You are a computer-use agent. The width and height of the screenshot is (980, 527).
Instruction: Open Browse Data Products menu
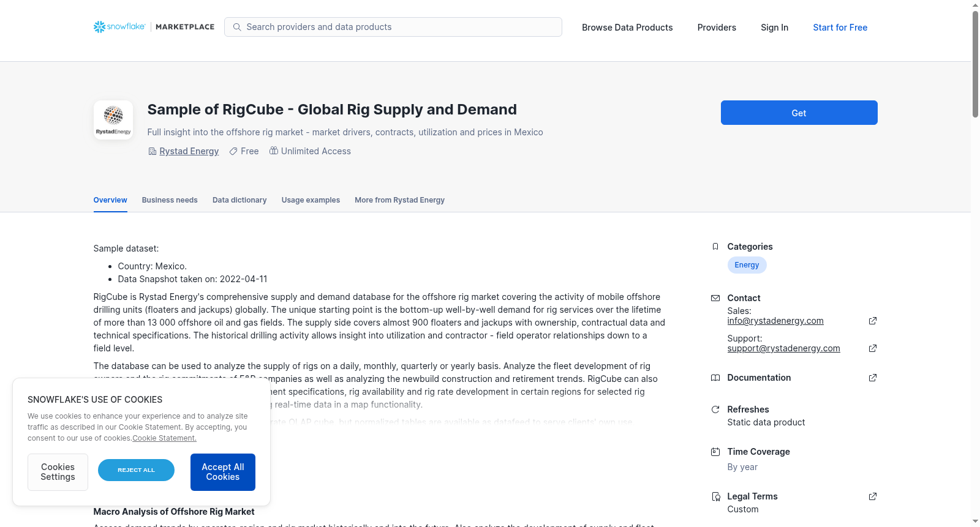[627, 28]
